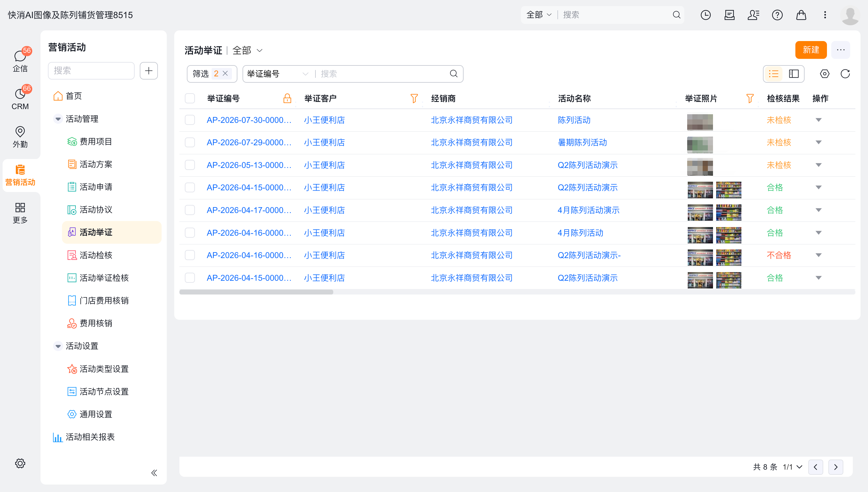Open the 1/1 page selector dropdown
The width and height of the screenshot is (868, 492).
(792, 467)
